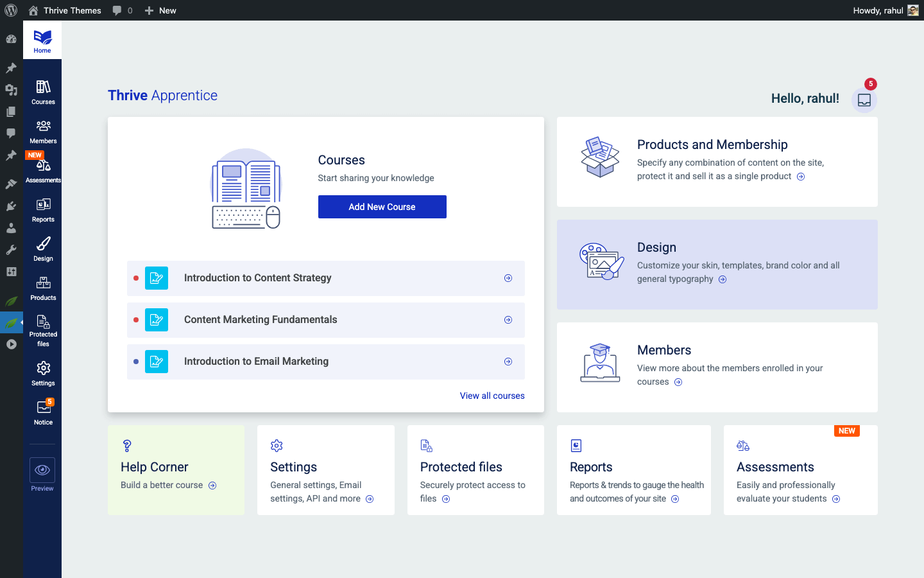924x578 pixels.
Task: Open the Members sidebar section
Action: (x=43, y=132)
